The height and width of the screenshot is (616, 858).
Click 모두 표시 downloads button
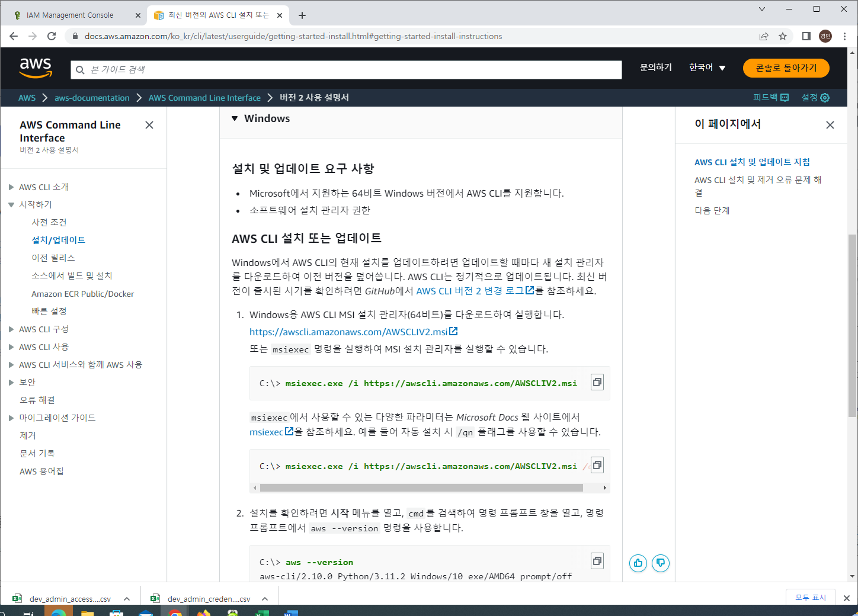[811, 598]
